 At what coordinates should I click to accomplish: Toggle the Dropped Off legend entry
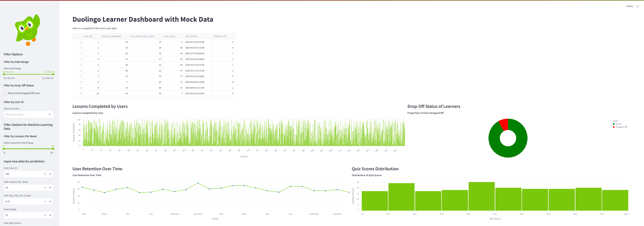click(620, 127)
